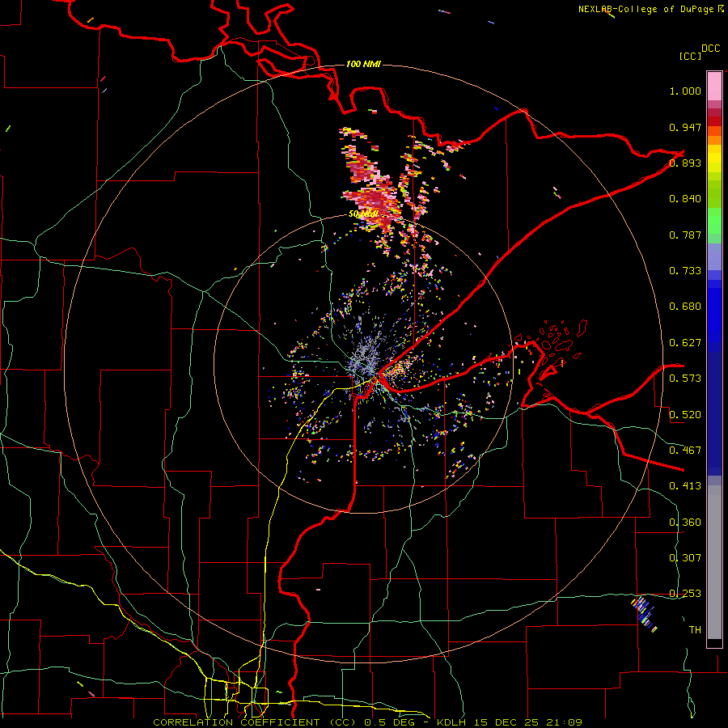Click the TH threshold label on legend
This screenshot has height=728, width=728.
click(695, 630)
